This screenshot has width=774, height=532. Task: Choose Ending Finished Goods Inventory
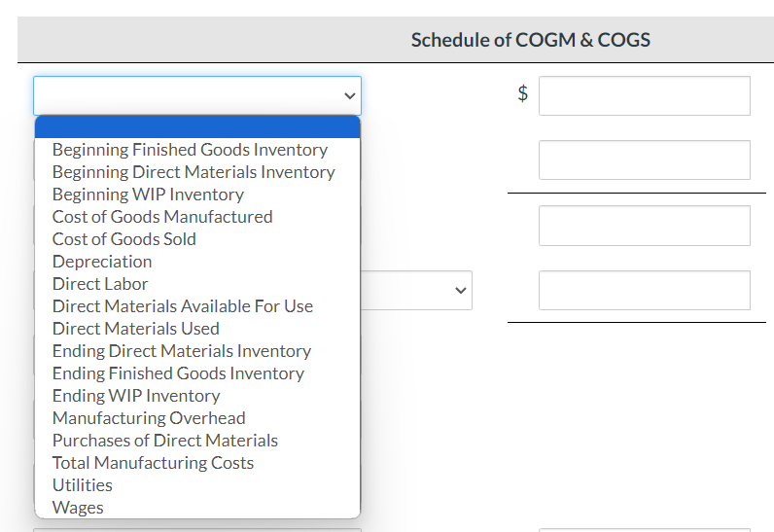pos(178,373)
